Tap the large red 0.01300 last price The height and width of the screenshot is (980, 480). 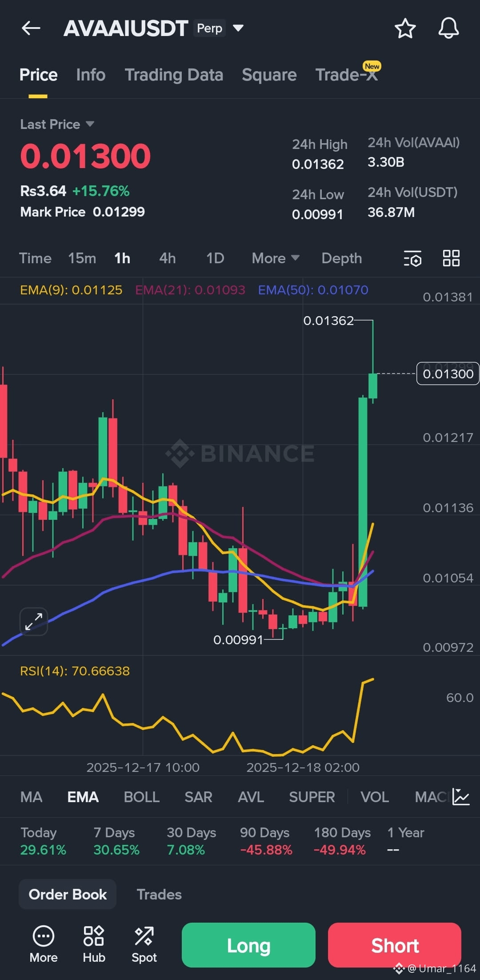point(85,156)
